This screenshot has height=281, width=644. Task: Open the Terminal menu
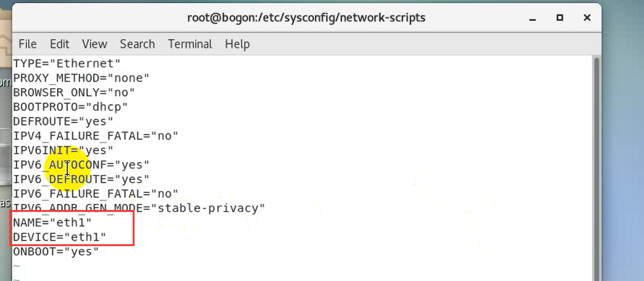point(190,44)
